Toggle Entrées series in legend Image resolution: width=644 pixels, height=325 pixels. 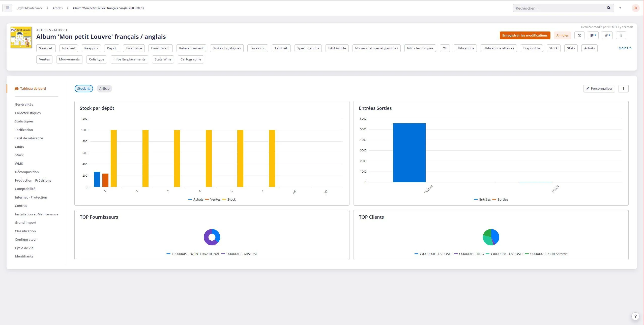[482, 199]
